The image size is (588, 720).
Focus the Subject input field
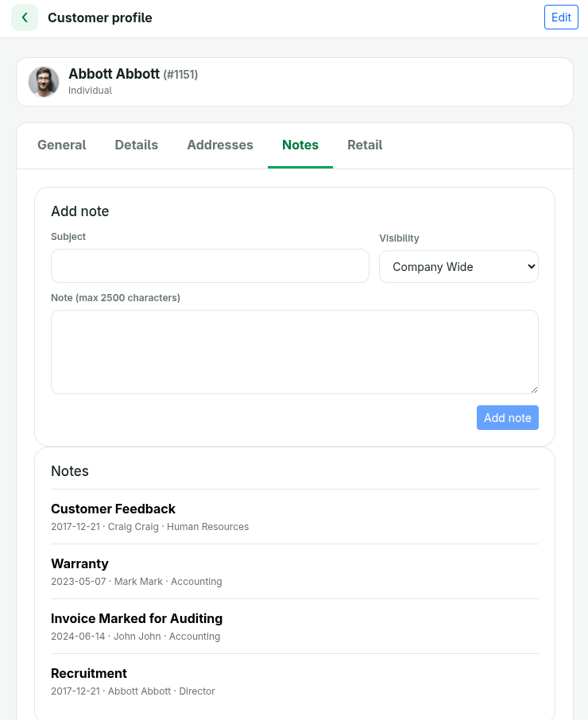(x=210, y=266)
